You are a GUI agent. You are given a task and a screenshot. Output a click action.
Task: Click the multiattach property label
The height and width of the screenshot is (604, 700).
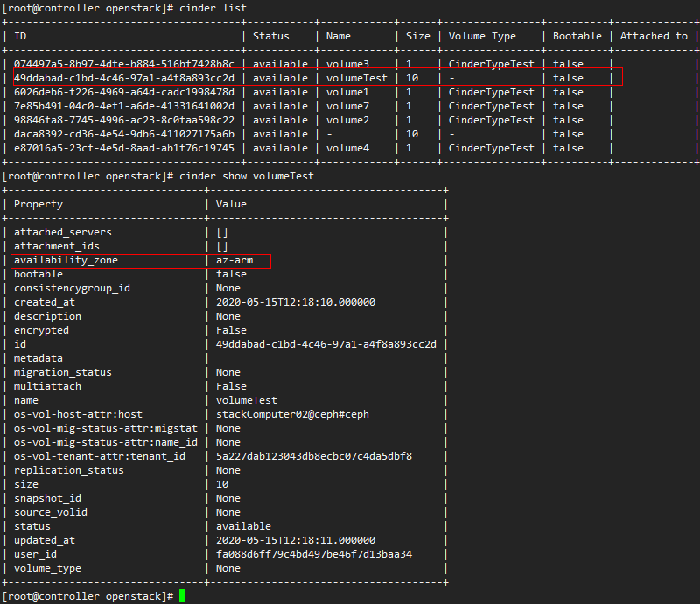coord(48,386)
